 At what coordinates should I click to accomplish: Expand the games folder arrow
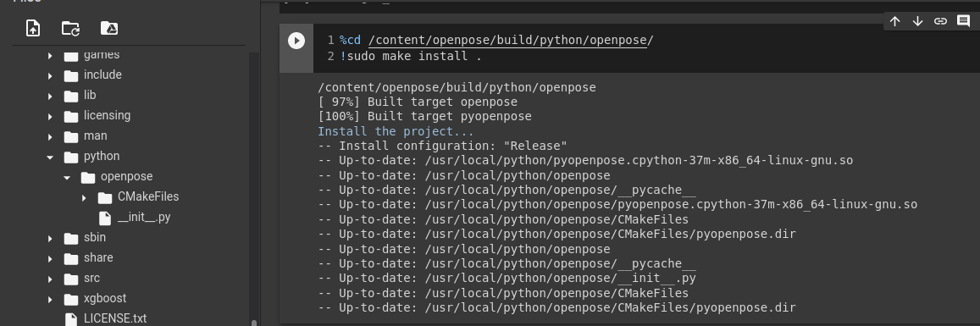tap(50, 56)
